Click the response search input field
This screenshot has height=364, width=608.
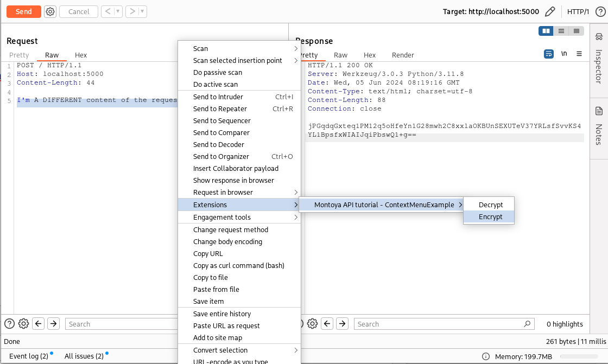pos(440,324)
